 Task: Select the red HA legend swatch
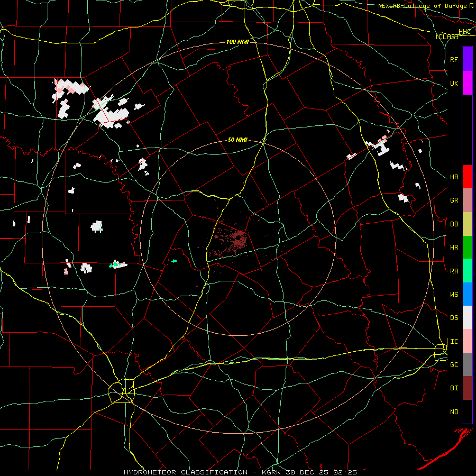coord(467,177)
